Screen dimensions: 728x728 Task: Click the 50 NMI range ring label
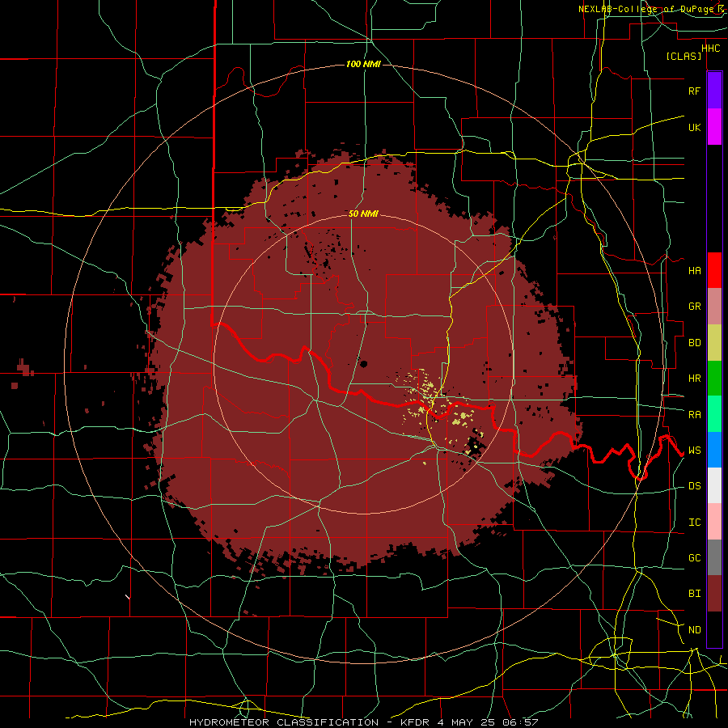point(363,214)
